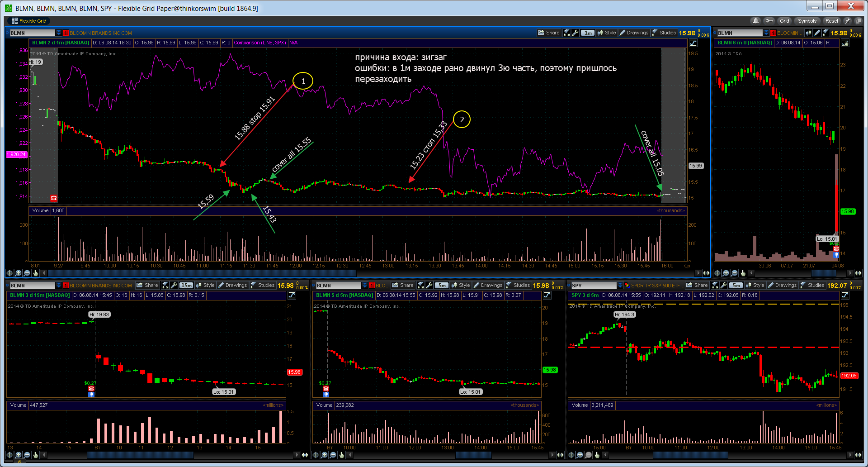Select pan hand tool under 1m chart

click(35, 273)
